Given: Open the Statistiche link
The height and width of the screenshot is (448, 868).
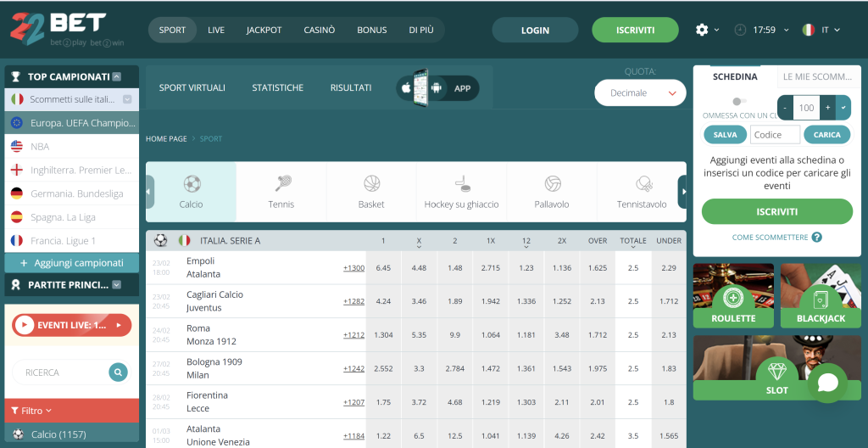Looking at the screenshot, I should click(x=278, y=87).
